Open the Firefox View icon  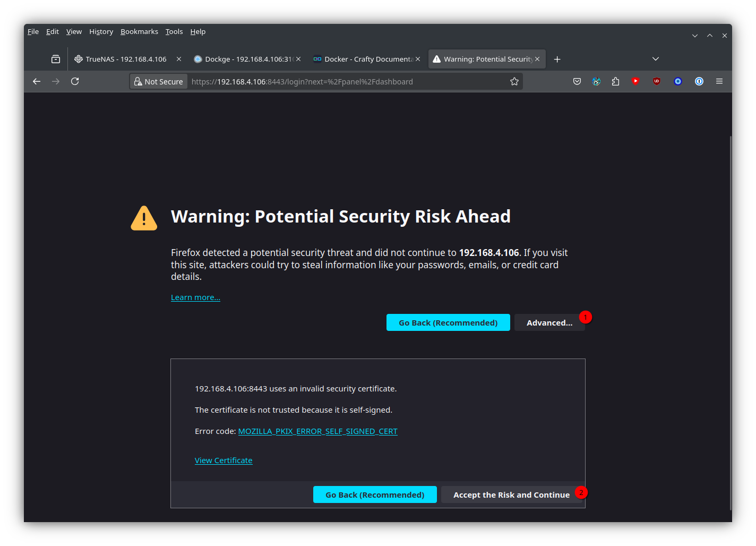[56, 59]
